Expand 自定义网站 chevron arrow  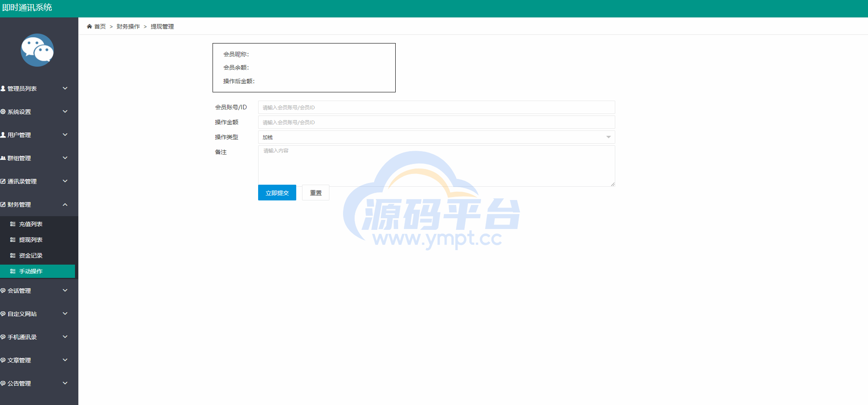tap(65, 313)
